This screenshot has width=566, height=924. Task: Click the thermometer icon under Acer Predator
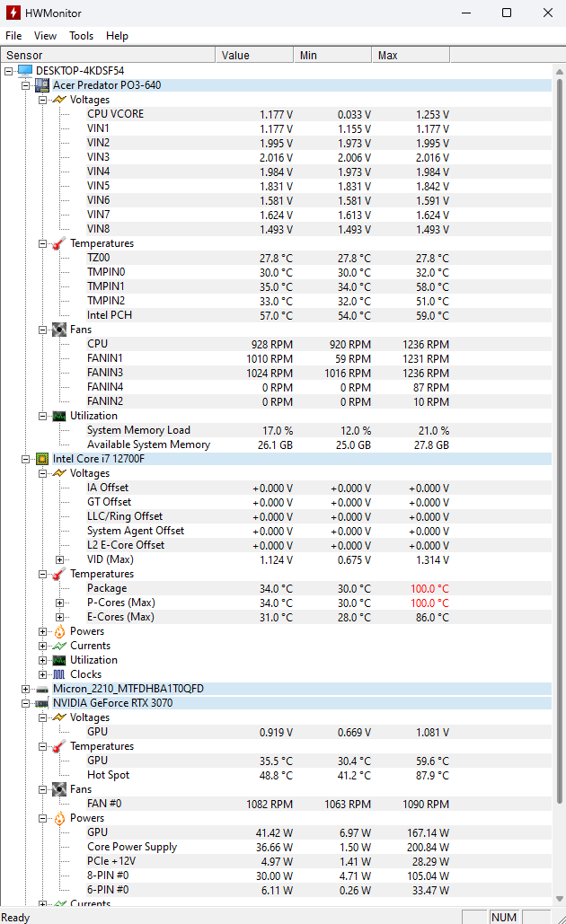pyautogui.click(x=59, y=243)
